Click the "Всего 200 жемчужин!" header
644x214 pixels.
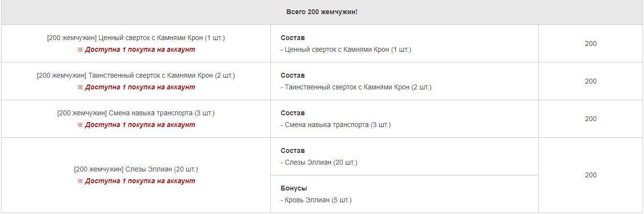pos(322,12)
